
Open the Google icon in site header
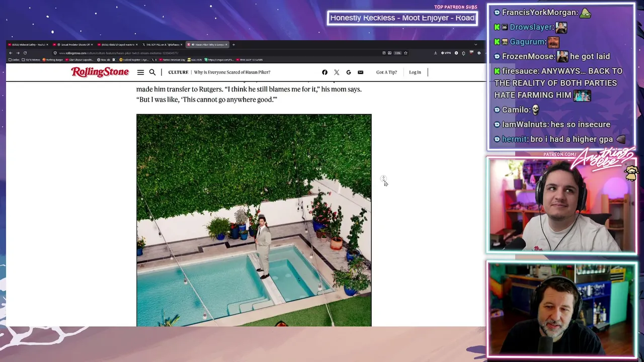pyautogui.click(x=348, y=72)
